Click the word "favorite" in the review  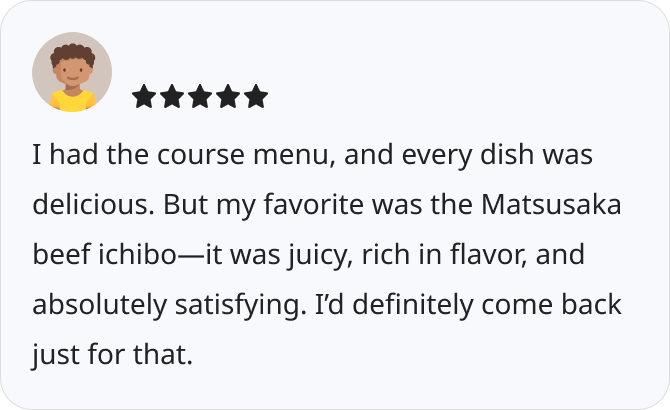(x=314, y=204)
